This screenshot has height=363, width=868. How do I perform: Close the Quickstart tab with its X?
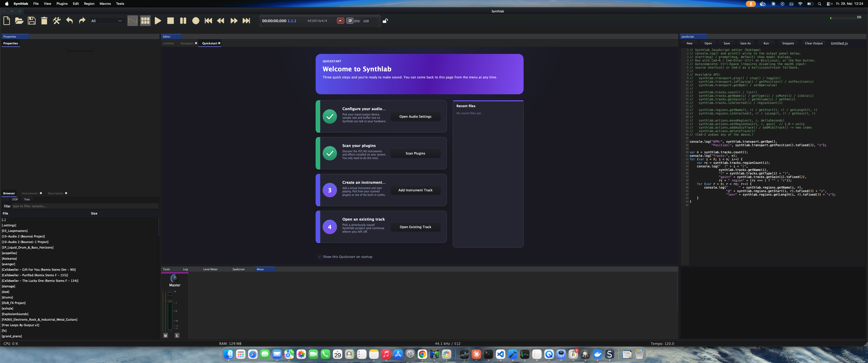[x=219, y=43]
